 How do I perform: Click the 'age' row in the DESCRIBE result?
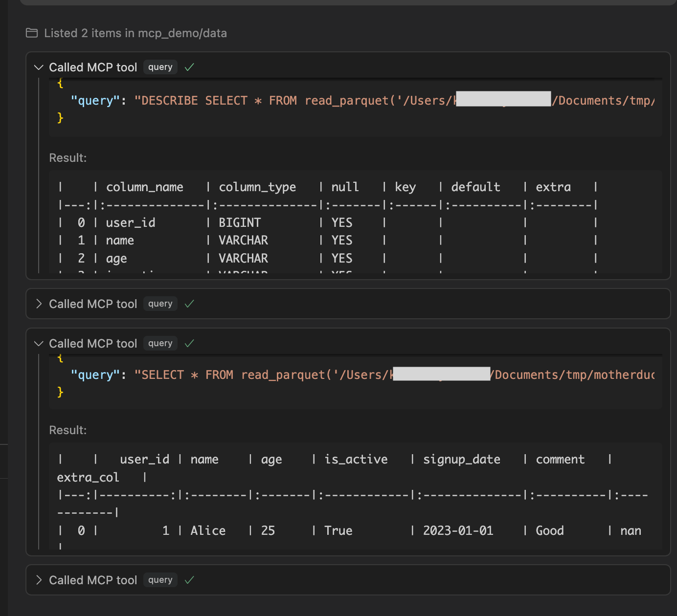(327, 259)
